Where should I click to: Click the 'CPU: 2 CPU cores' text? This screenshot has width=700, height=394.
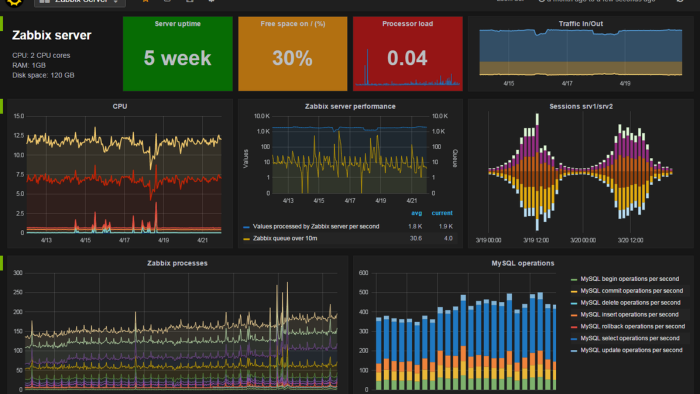click(41, 55)
